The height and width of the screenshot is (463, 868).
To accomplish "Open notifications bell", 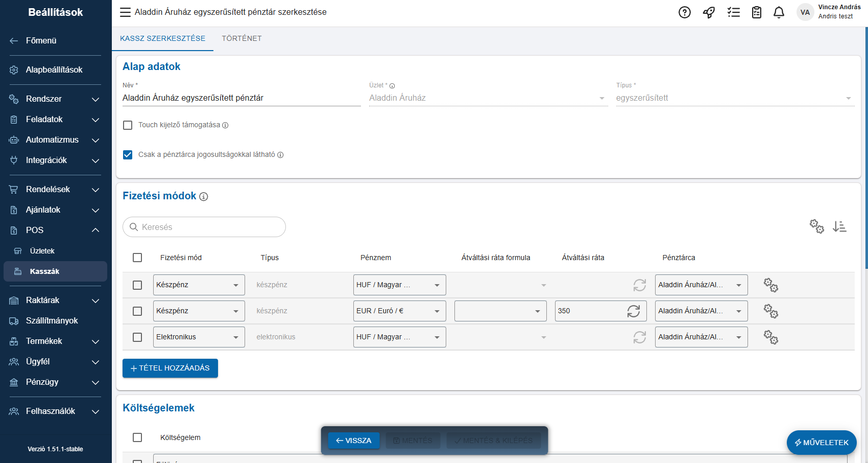I will click(x=779, y=12).
